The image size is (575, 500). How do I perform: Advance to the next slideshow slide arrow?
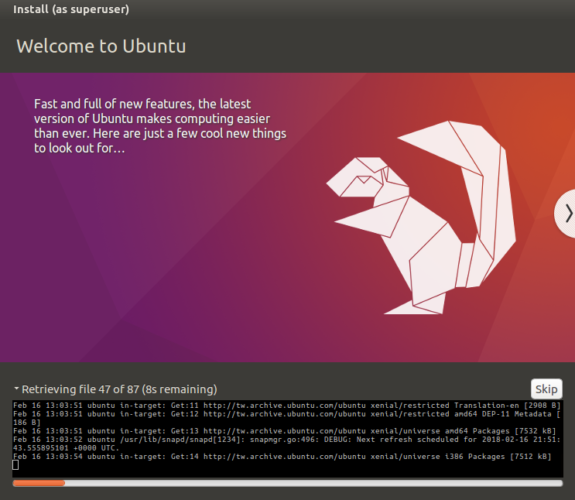click(x=566, y=213)
